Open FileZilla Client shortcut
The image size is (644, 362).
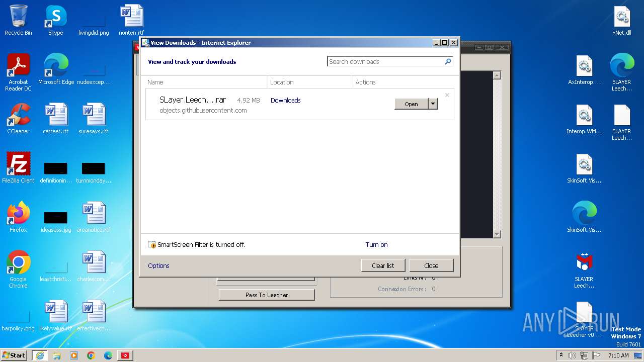[18, 168]
